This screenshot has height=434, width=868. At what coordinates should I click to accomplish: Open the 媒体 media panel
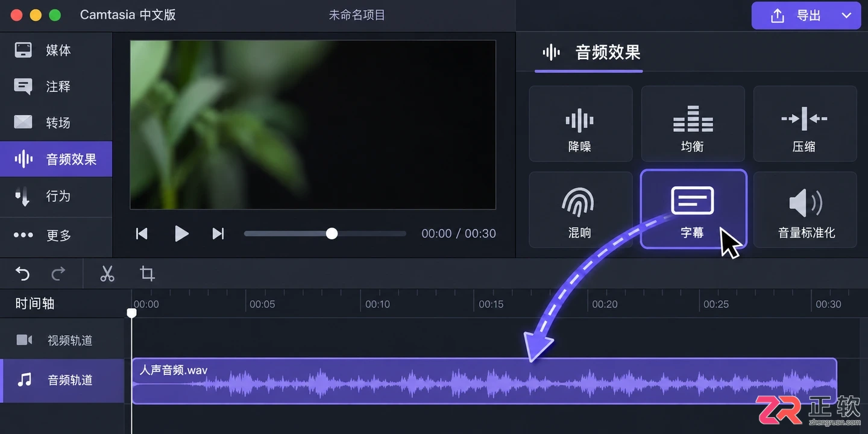(56, 50)
